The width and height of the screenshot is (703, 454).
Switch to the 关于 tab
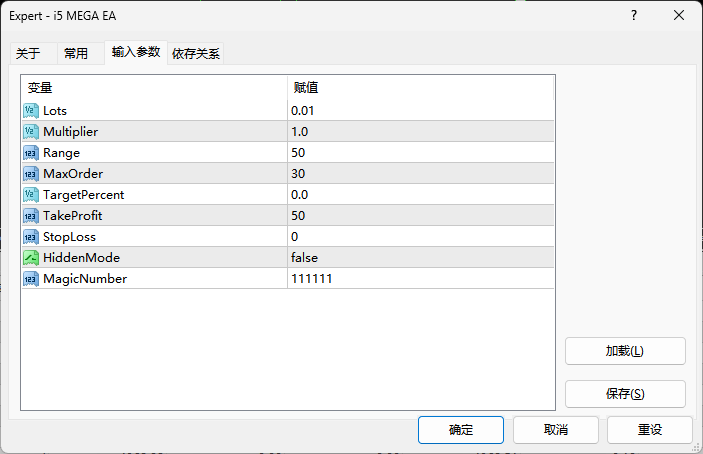pos(28,53)
